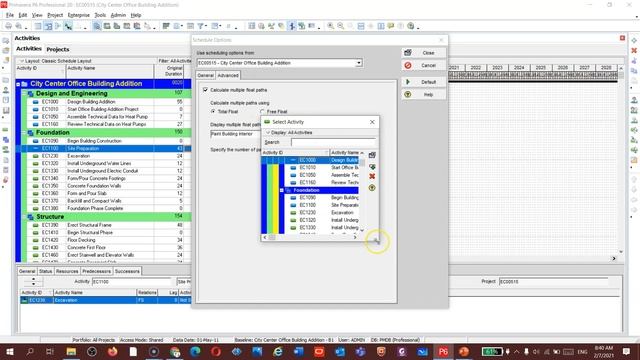Click the Print icon in the toolbar
The height and width of the screenshot is (360, 640).
pos(8,26)
